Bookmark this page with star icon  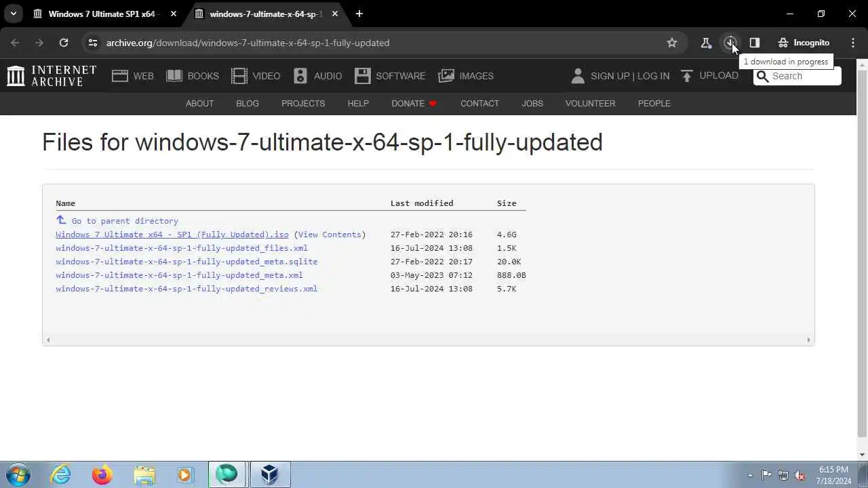click(x=672, y=43)
